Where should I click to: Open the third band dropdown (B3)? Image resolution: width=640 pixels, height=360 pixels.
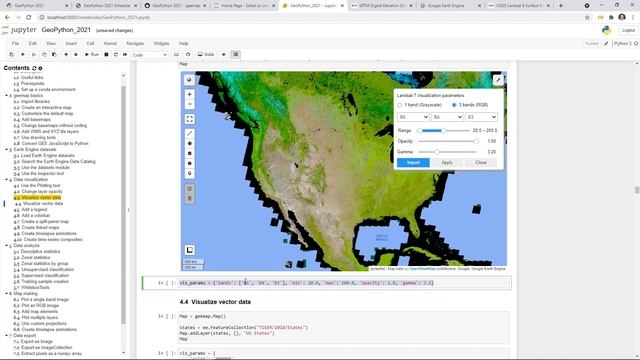click(x=481, y=117)
